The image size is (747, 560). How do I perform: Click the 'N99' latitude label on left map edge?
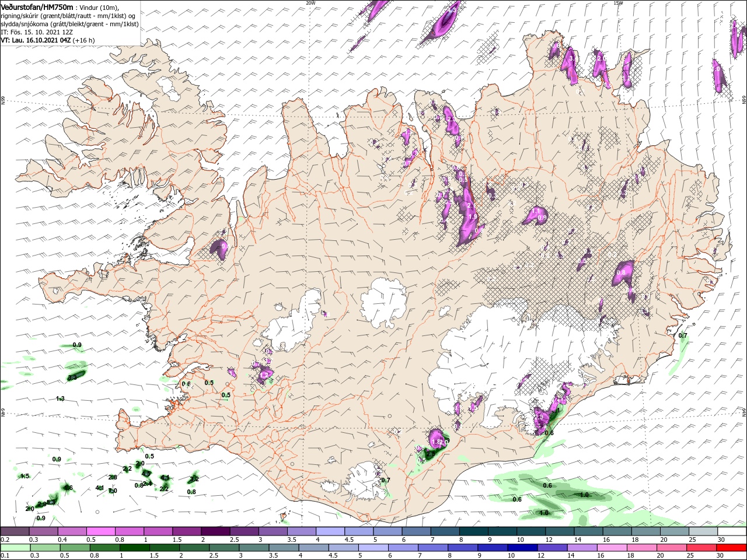[x=3, y=101]
